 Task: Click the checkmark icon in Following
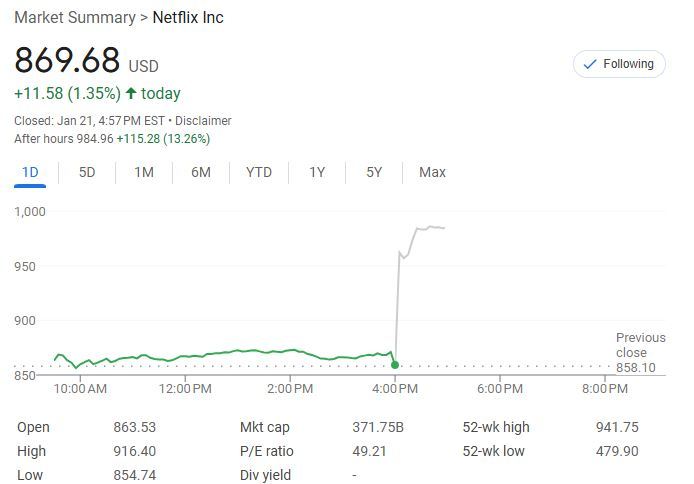coord(590,64)
